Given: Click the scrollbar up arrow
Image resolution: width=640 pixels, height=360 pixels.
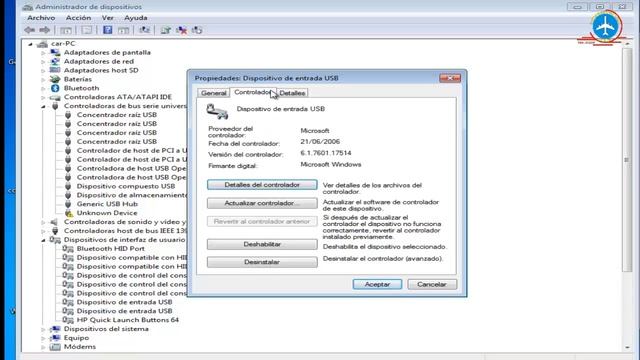Looking at the screenshot, I should tap(627, 43).
